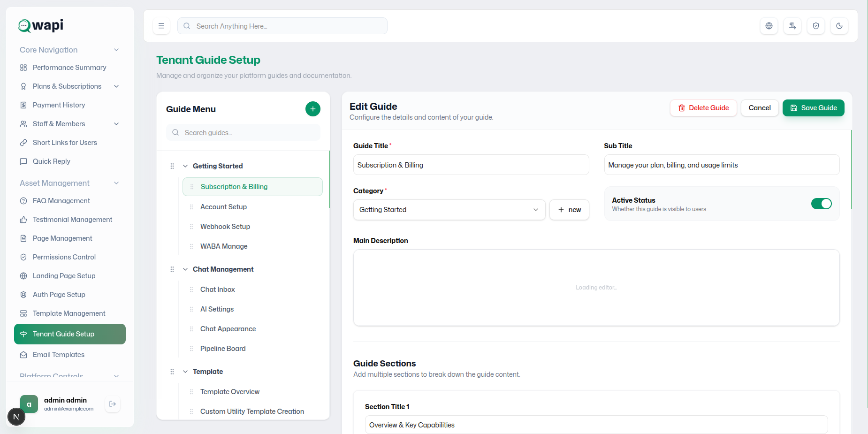Collapse Template guide group
The image size is (868, 434).
point(185,372)
